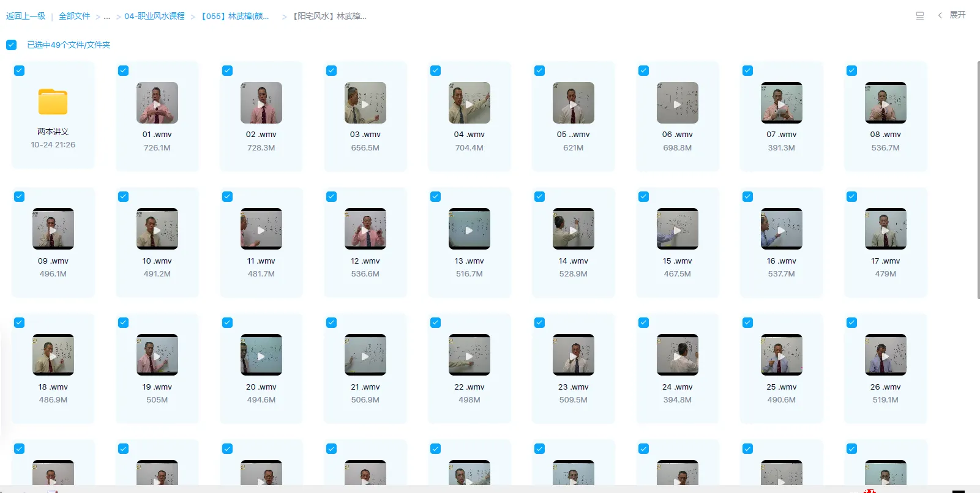Play video thumbnail 17 .wmv
Viewport: 980px width, 493px height.
886,229
